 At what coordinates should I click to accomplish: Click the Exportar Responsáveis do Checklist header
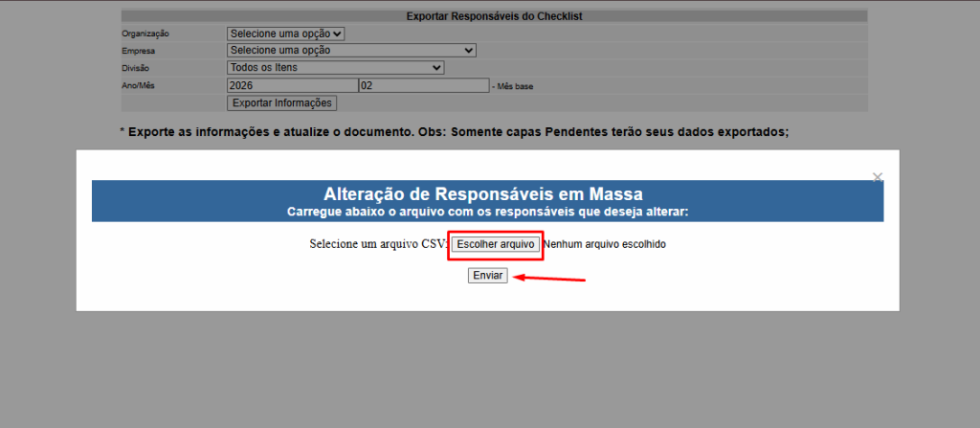click(494, 16)
